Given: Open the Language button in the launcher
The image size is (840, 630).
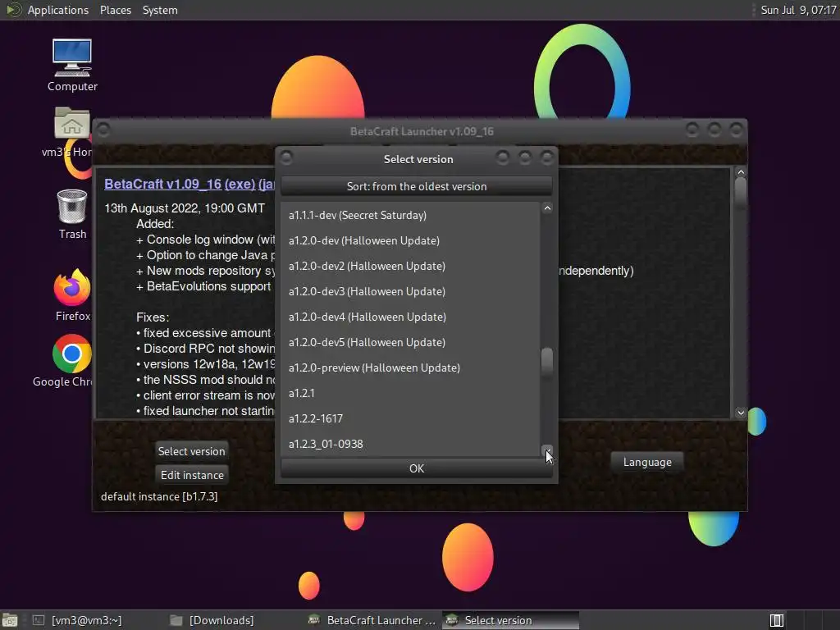Looking at the screenshot, I should [x=647, y=462].
